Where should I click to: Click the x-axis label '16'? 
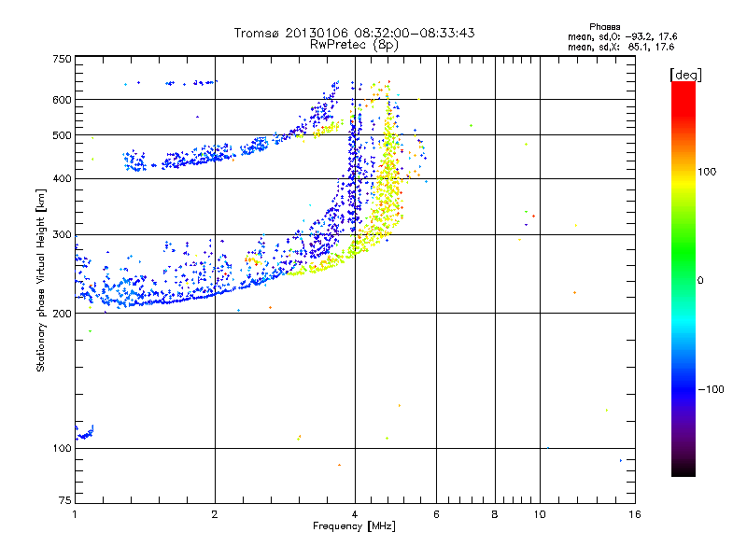(x=635, y=514)
